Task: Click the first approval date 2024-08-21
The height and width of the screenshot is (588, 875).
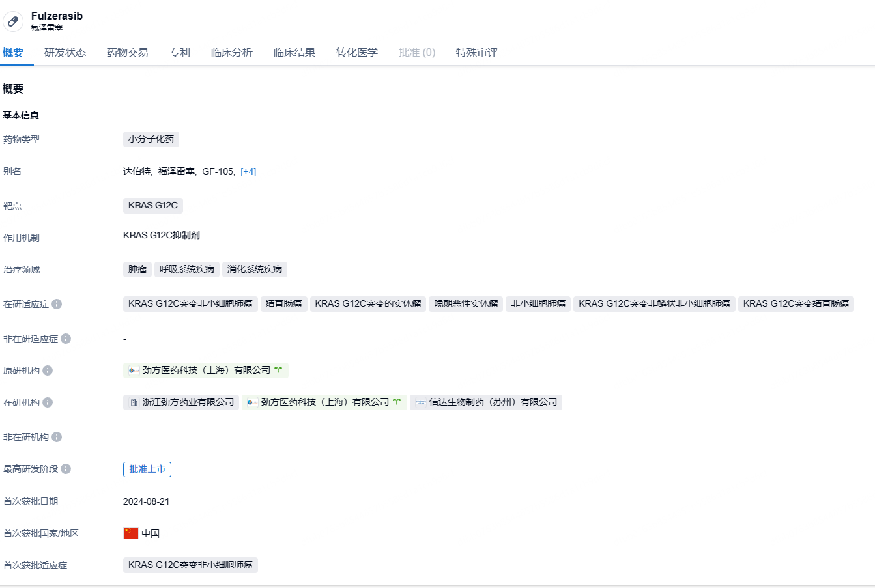Action: pos(147,501)
